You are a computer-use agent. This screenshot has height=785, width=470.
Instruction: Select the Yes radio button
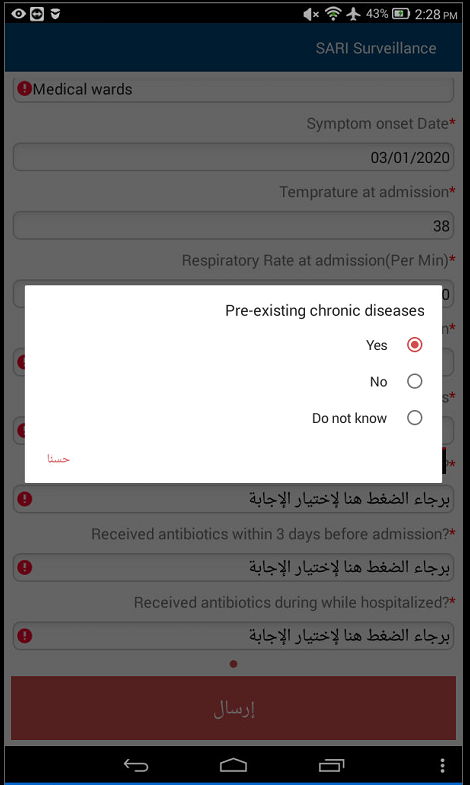tap(414, 345)
